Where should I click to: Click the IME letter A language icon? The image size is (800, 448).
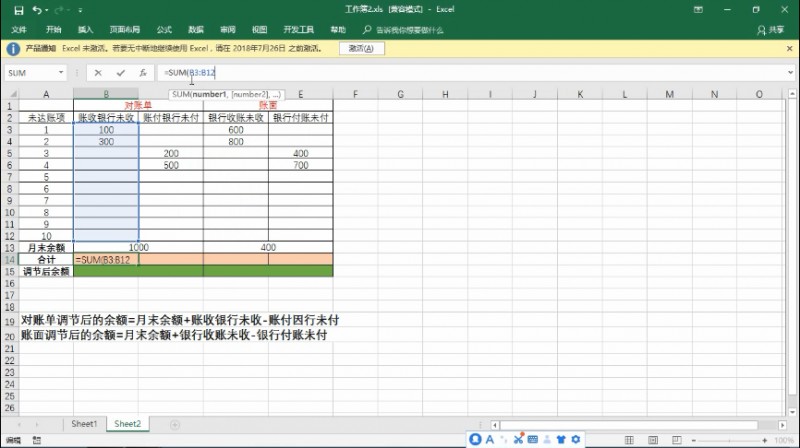coord(490,439)
